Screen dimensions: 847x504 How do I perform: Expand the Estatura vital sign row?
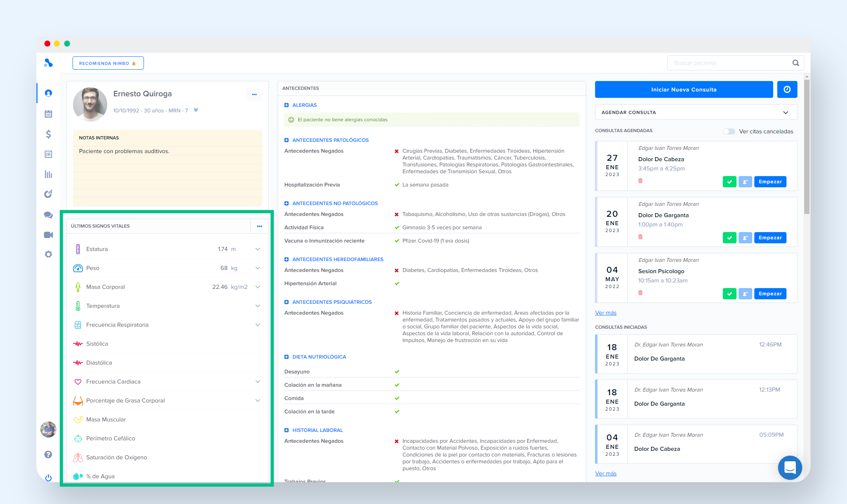click(258, 249)
